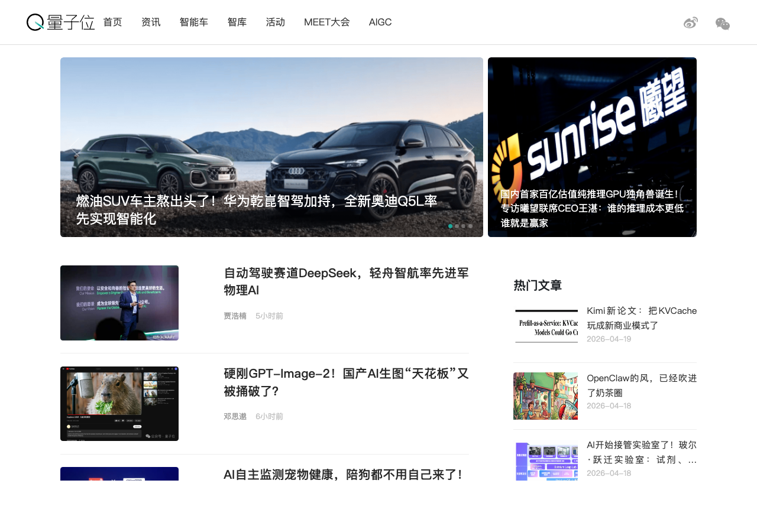Click date 2026-04-18 under OpenClaw article
Image resolution: width=757 pixels, height=532 pixels.
coord(609,406)
